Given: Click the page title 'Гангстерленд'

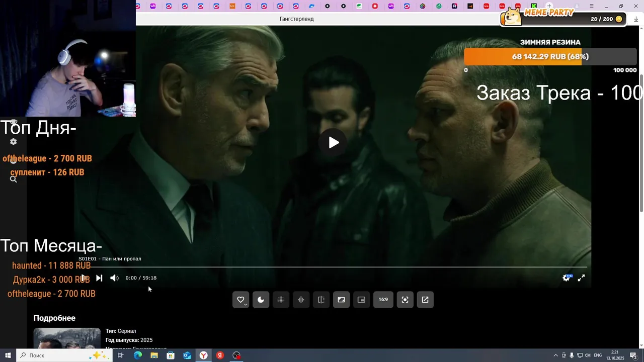Looking at the screenshot, I should 297,19.
